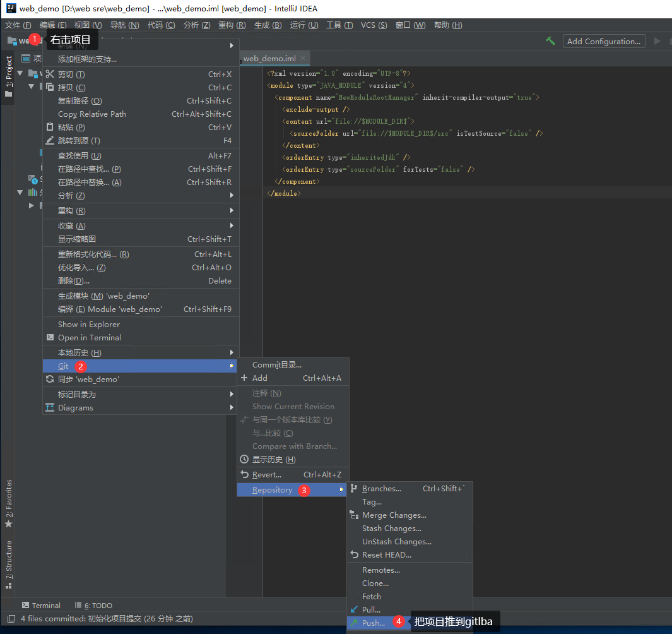672x634 pixels.
Task: Click the blue Pull arrow icon
Action: 354,609
